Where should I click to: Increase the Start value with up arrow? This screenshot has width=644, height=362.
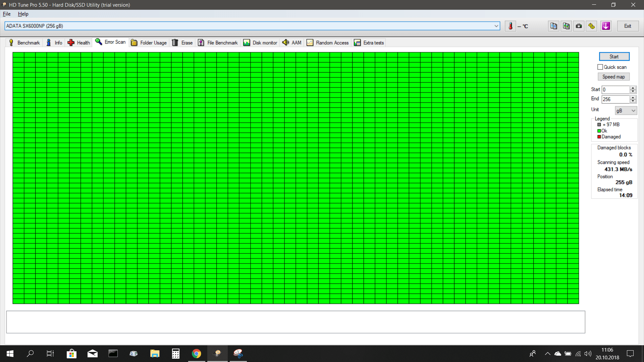coord(633,88)
